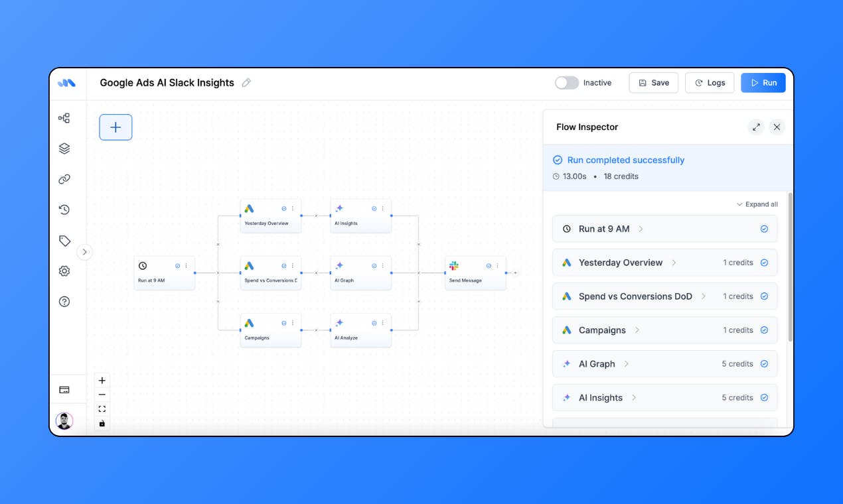843x504 pixels.
Task: Open menu on AI Insights canvas node
Action: [x=382, y=208]
